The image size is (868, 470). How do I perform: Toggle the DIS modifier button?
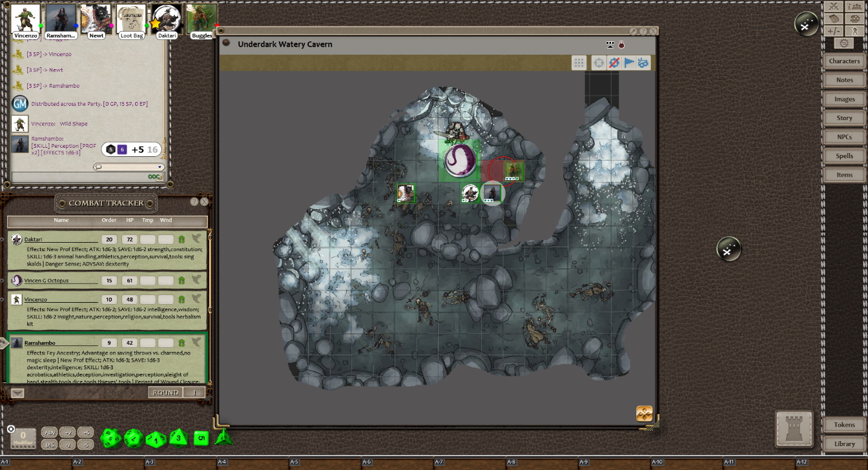[x=49, y=445]
